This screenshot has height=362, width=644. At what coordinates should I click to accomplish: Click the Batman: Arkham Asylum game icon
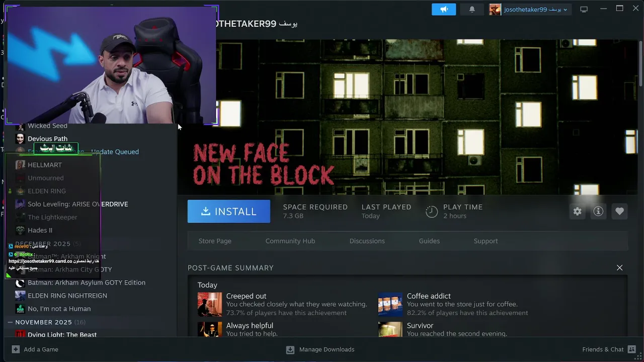pos(20,283)
